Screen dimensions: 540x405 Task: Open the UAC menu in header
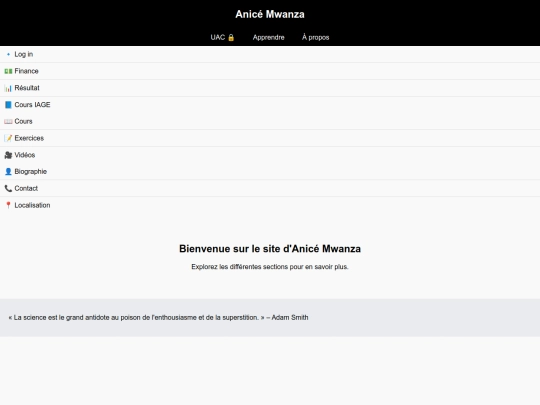click(x=222, y=38)
